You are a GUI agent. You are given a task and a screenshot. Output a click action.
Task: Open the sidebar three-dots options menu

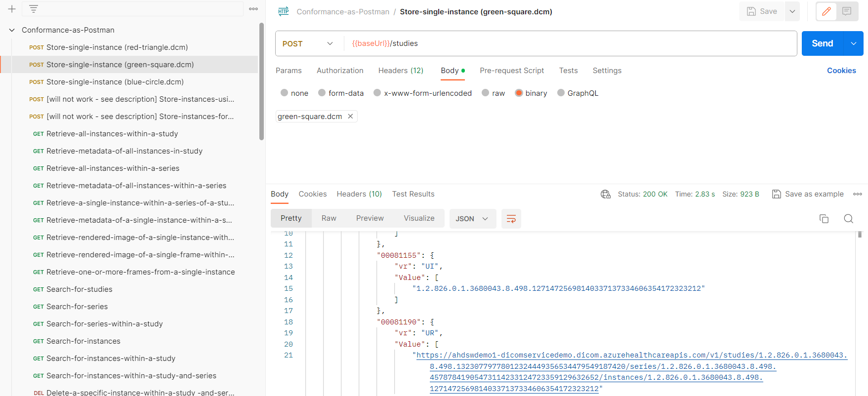coord(253,9)
